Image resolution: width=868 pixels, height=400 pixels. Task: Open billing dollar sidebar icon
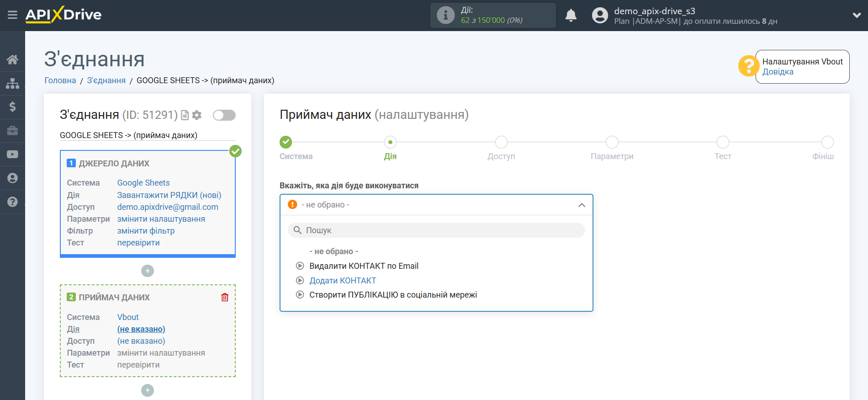click(x=12, y=107)
